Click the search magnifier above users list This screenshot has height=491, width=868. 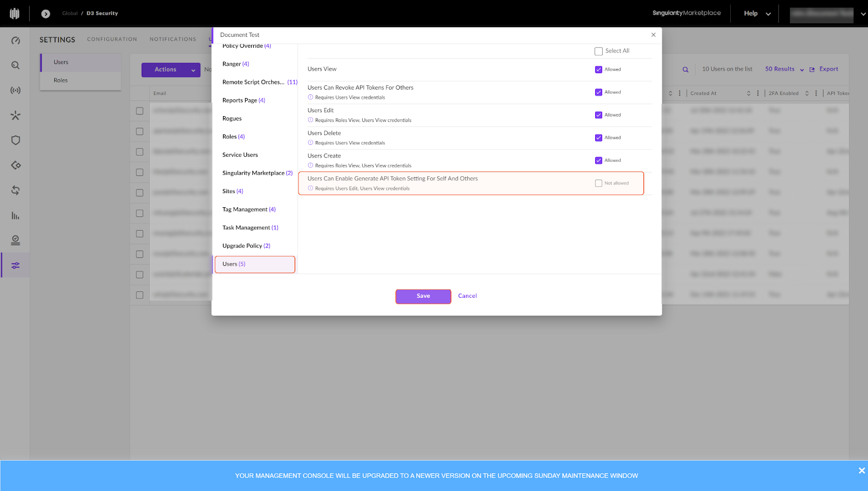[685, 69]
